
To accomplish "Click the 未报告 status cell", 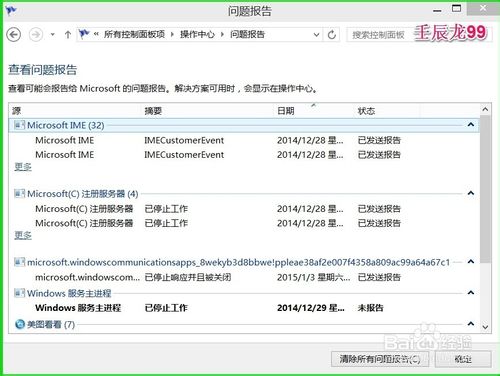I will point(370,308).
